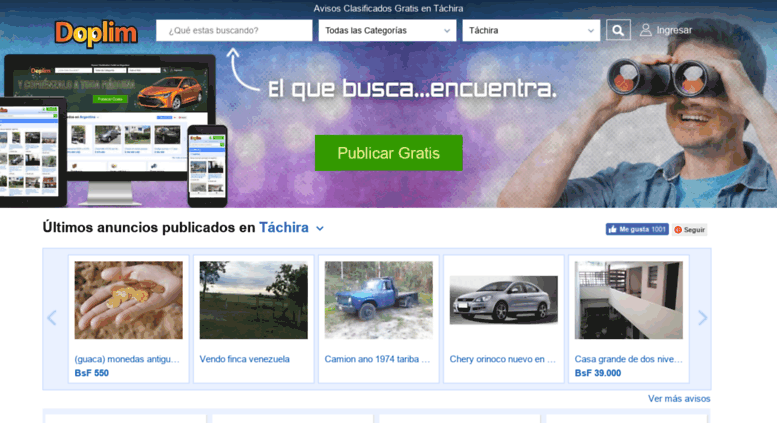Click the blue truck thumbnail
777x423 pixels.
point(379,300)
